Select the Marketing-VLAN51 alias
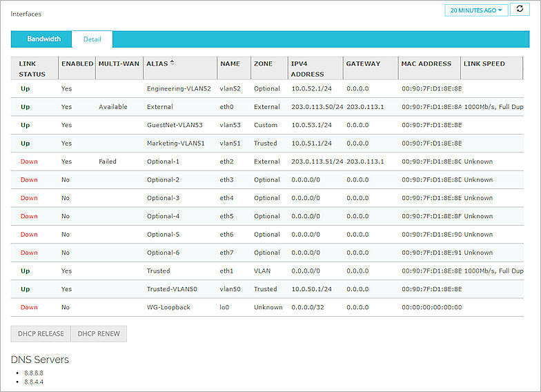 click(x=175, y=144)
